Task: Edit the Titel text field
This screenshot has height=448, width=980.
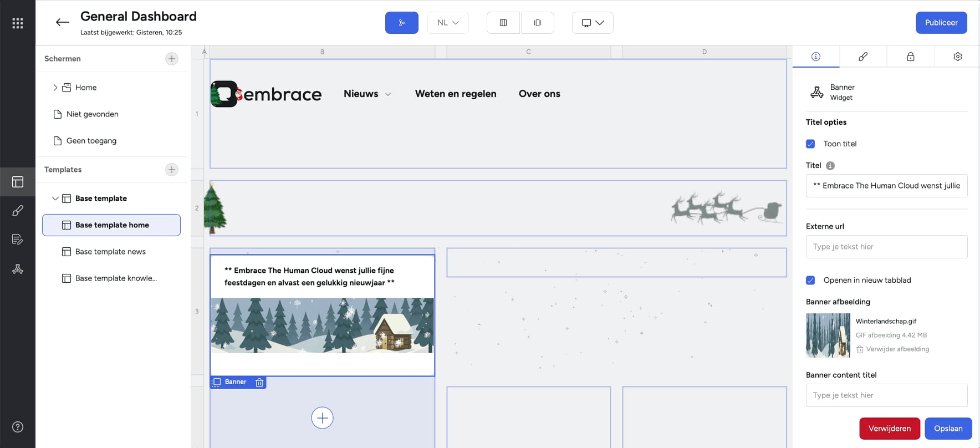Action: click(887, 186)
